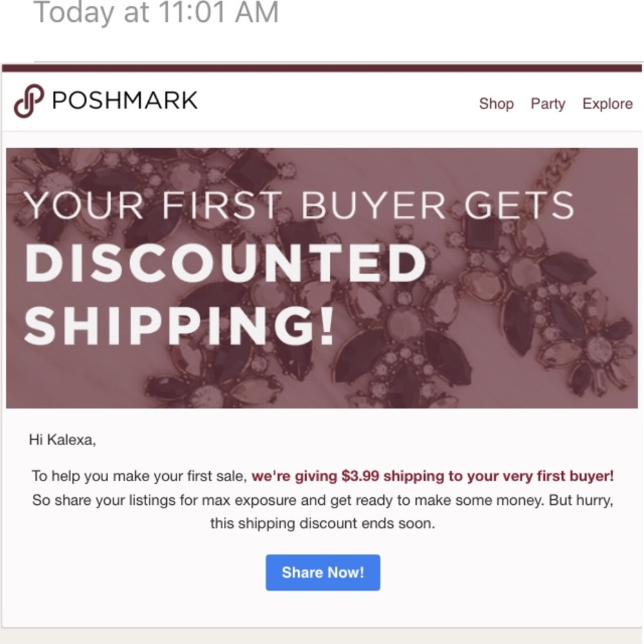
Task: Open the Party navigation link
Action: pyautogui.click(x=547, y=104)
